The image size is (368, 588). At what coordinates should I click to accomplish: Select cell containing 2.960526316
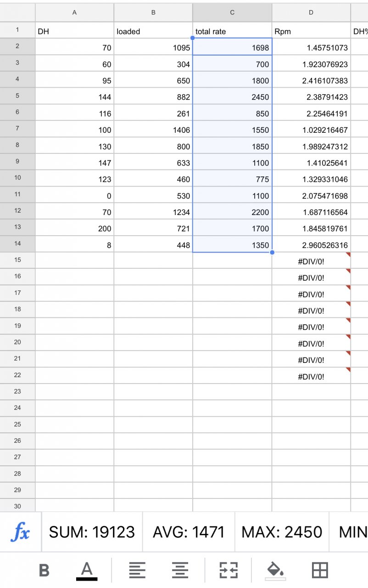[311, 244]
